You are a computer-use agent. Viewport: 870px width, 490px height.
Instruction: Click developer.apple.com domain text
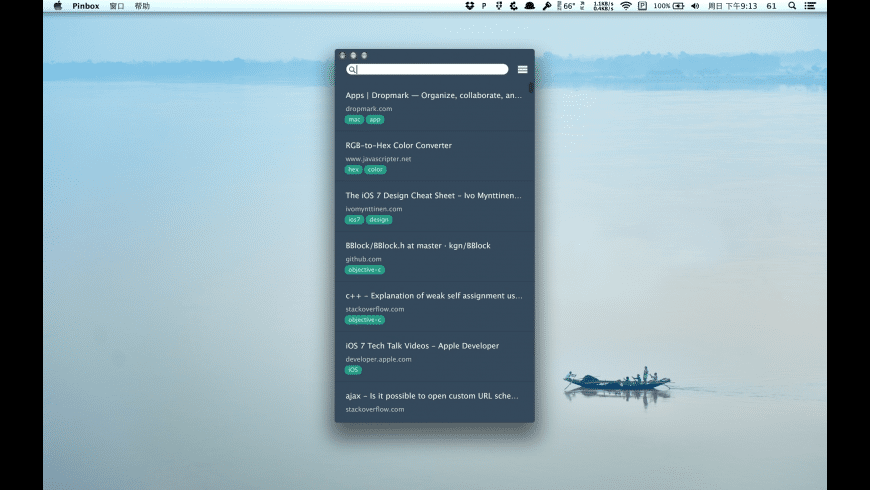pyautogui.click(x=378, y=359)
